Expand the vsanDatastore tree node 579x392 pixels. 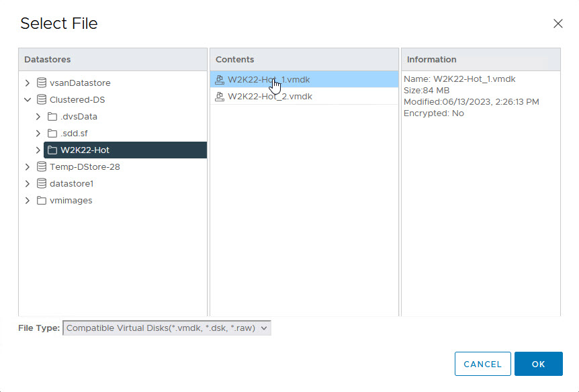coord(28,83)
